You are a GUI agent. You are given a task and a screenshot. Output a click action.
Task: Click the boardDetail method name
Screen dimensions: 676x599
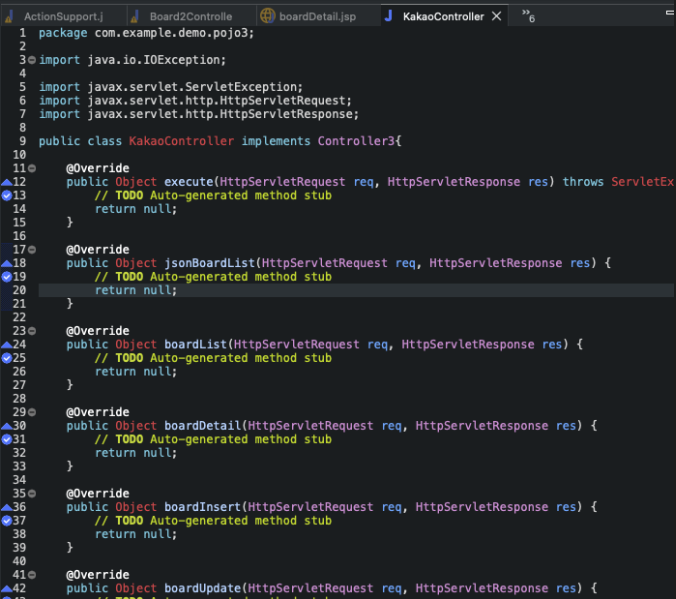pos(202,426)
